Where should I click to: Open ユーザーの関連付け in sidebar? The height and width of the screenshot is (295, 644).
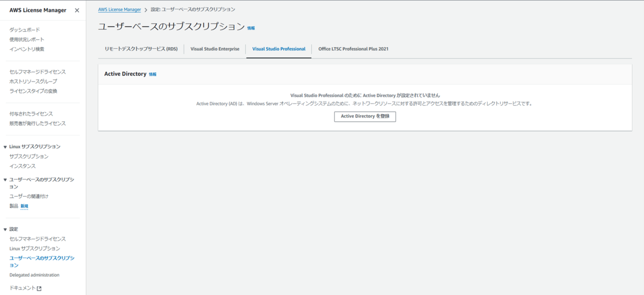click(x=29, y=196)
